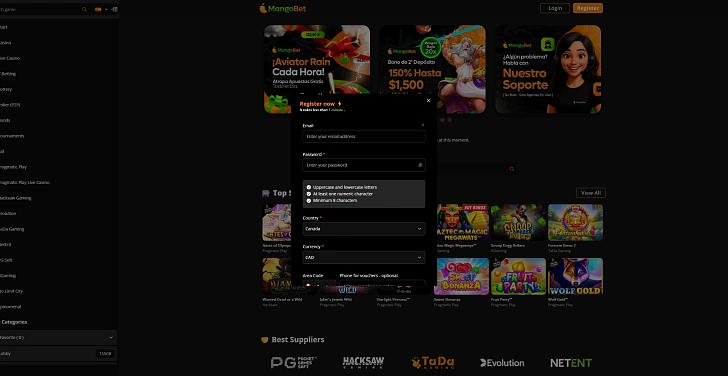Select Evolution provider in the sidebar
The image size is (728, 376).
click(x=8, y=214)
